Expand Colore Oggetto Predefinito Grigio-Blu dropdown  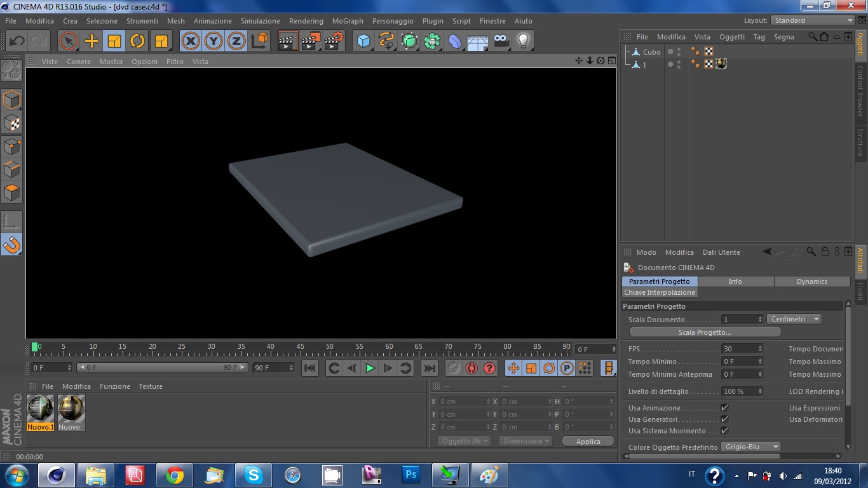[752, 447]
